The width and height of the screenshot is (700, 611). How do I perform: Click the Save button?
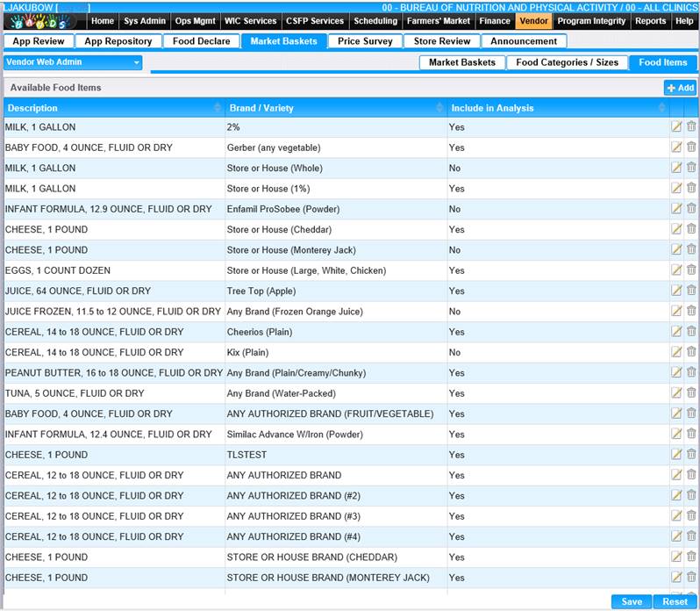(x=632, y=601)
